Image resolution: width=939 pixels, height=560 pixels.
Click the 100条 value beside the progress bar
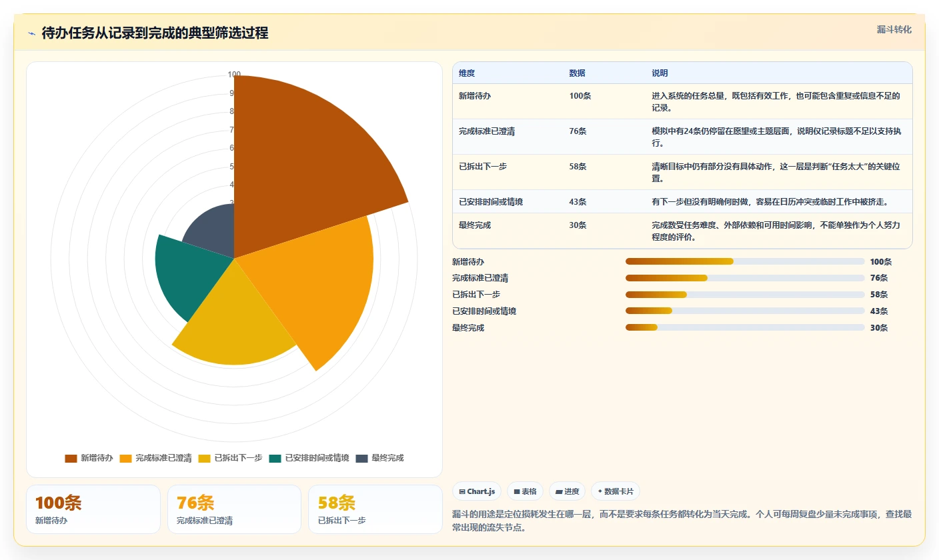click(881, 262)
